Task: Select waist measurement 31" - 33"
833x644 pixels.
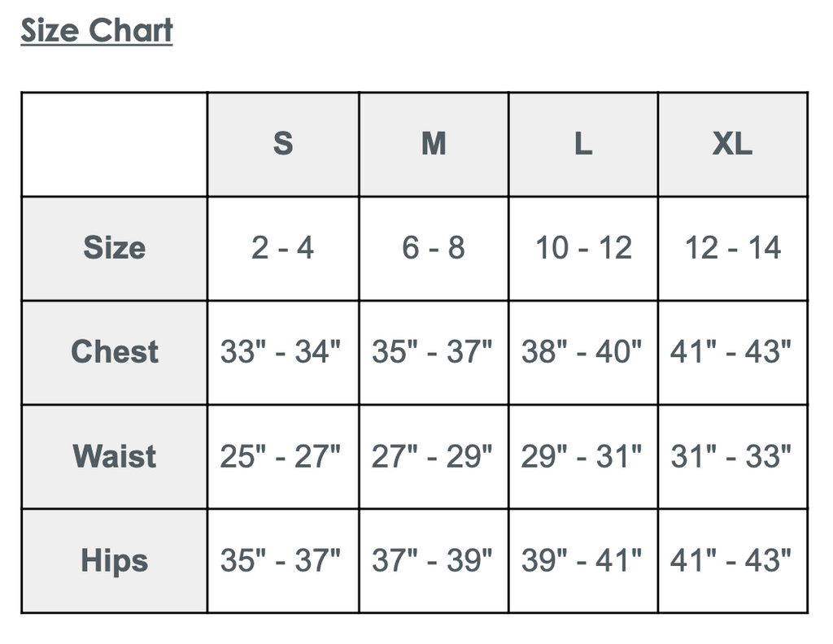Action: click(731, 456)
